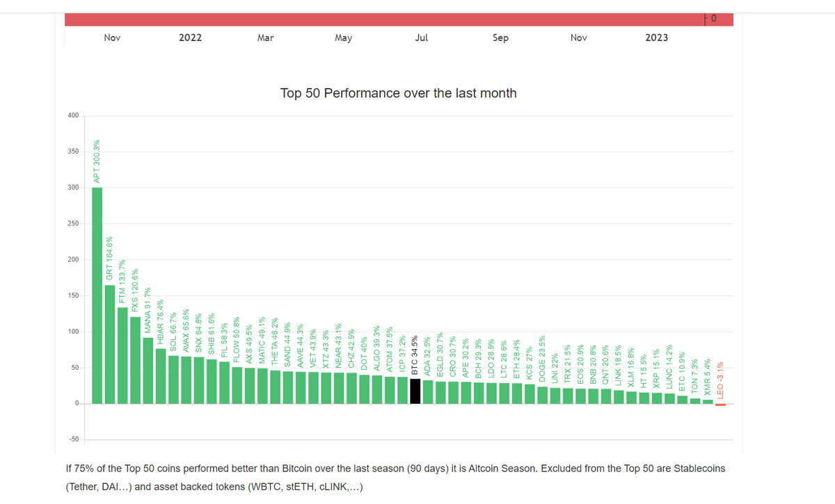Click the DOT 40% label
835x504 pixels.
click(x=364, y=355)
